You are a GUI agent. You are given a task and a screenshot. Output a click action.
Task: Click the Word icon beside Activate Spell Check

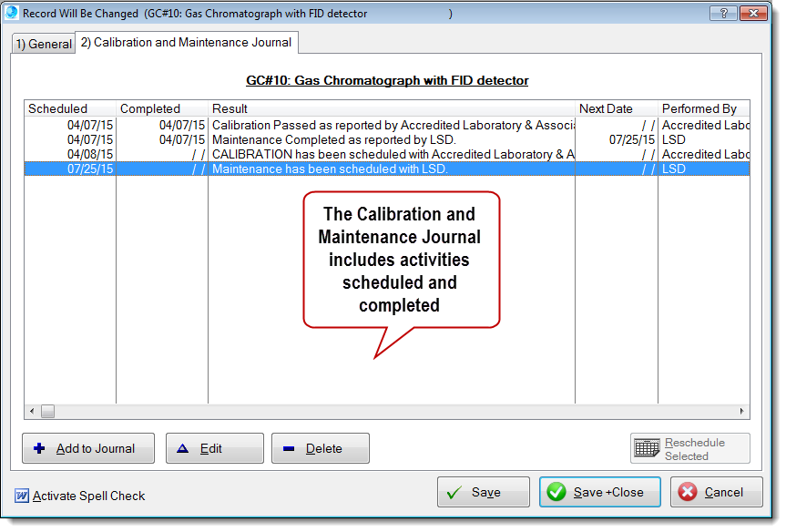click(21, 496)
